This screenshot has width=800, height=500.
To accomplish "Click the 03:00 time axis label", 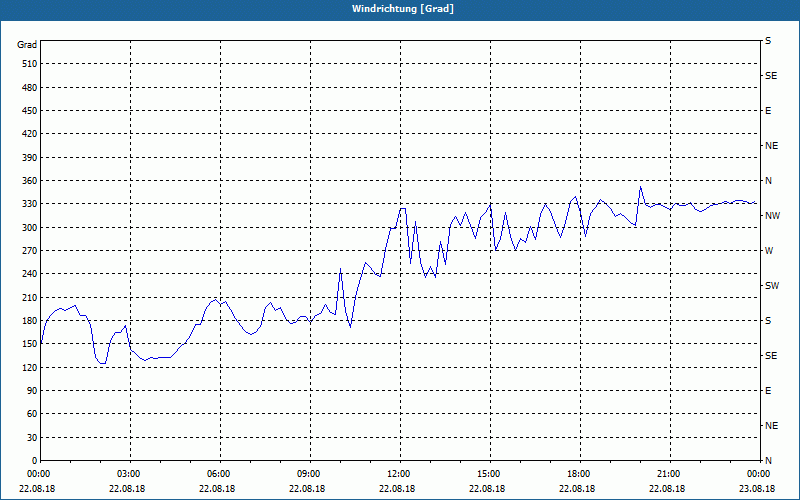I will (x=131, y=474).
